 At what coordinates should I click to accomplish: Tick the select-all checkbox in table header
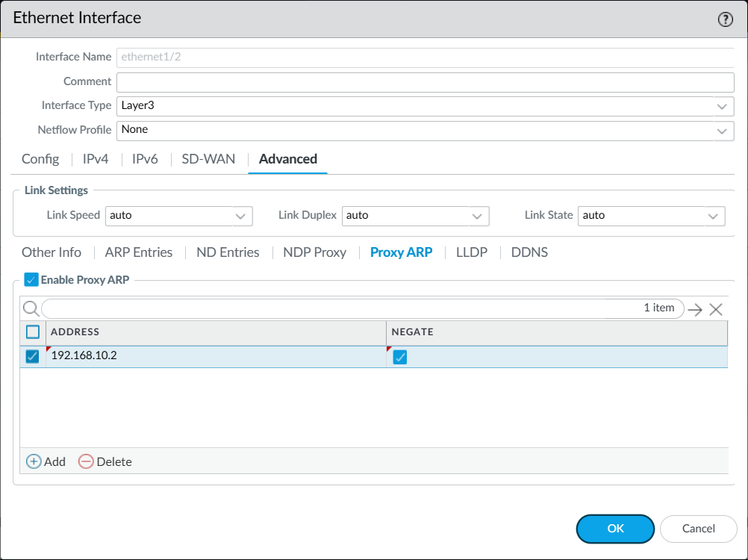click(x=33, y=332)
